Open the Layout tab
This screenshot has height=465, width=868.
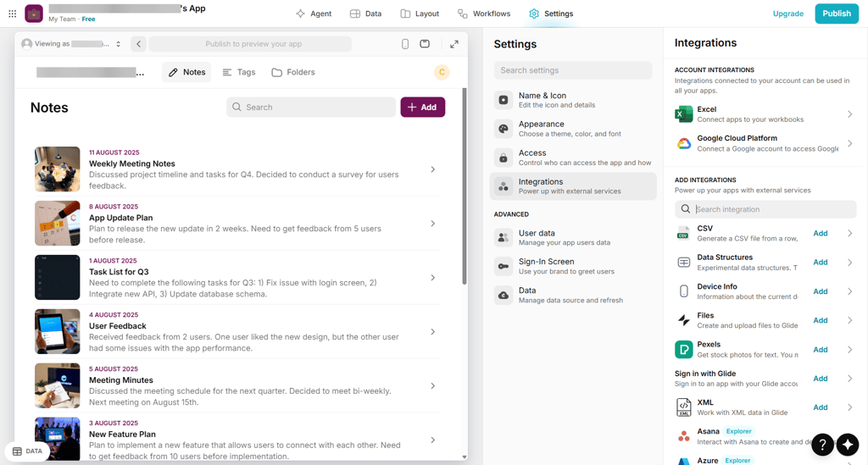pos(420,14)
